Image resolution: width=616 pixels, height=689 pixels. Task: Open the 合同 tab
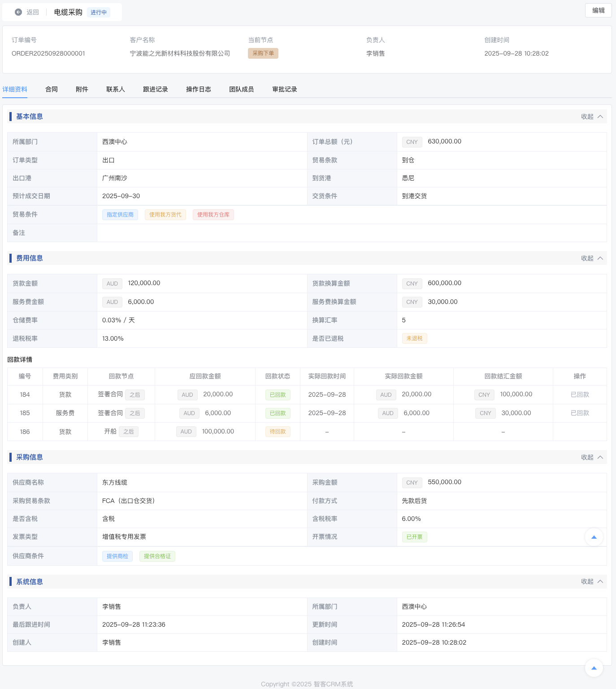click(52, 89)
